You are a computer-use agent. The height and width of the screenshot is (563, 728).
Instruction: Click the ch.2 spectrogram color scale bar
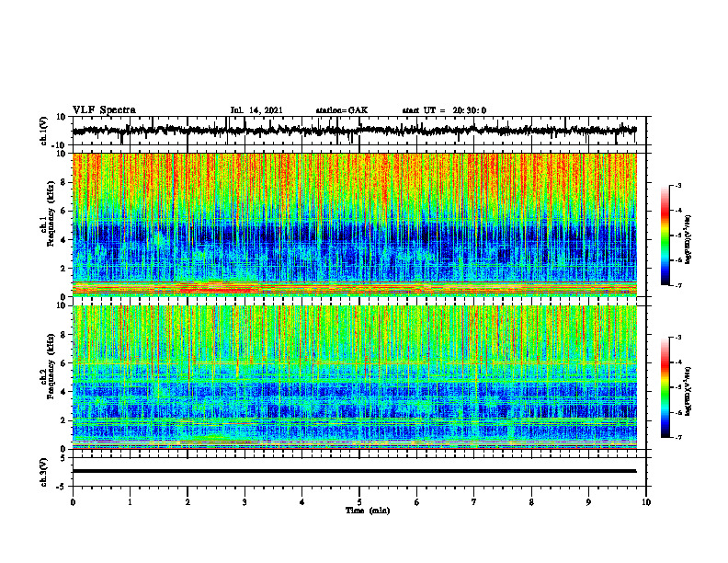point(665,387)
